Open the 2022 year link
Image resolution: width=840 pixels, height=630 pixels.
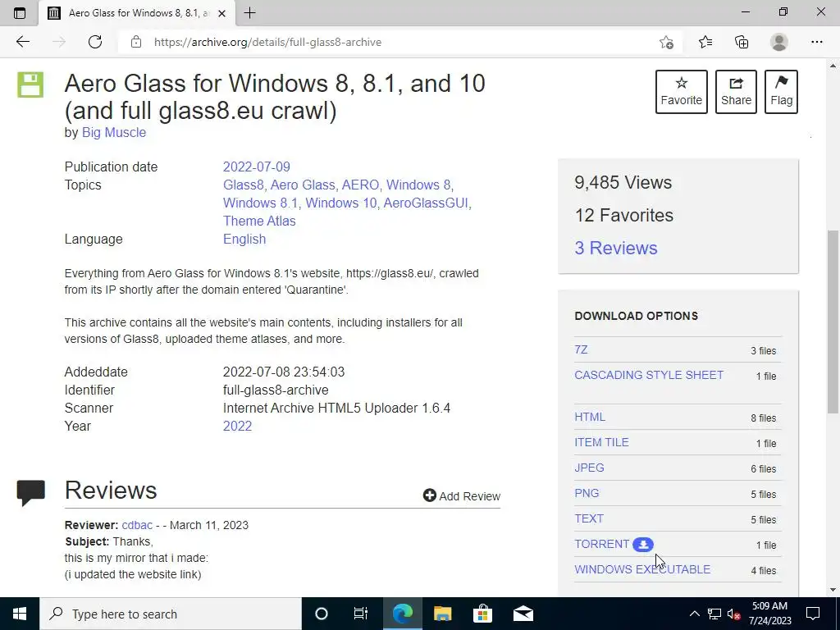click(x=237, y=426)
